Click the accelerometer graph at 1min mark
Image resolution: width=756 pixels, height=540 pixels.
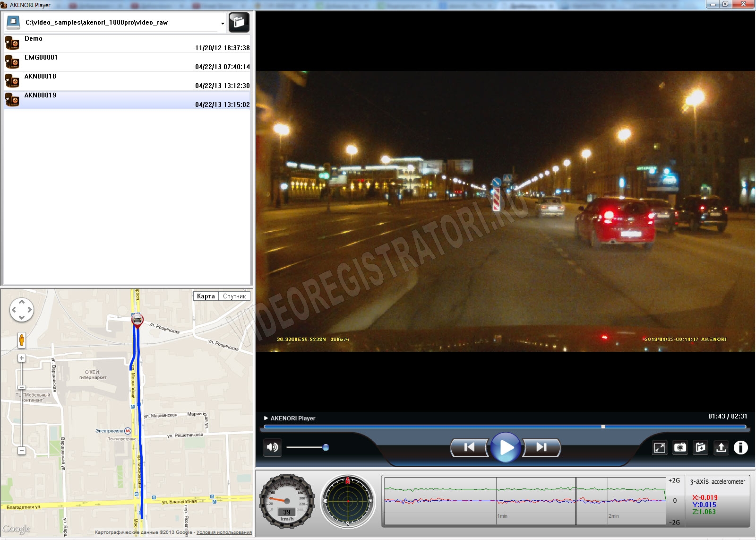pos(497,501)
